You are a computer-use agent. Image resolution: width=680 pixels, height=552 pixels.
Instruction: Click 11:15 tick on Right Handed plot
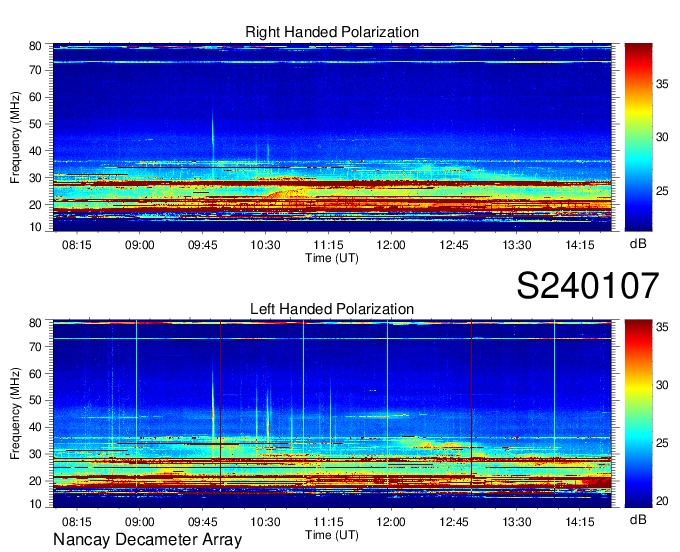(x=328, y=245)
